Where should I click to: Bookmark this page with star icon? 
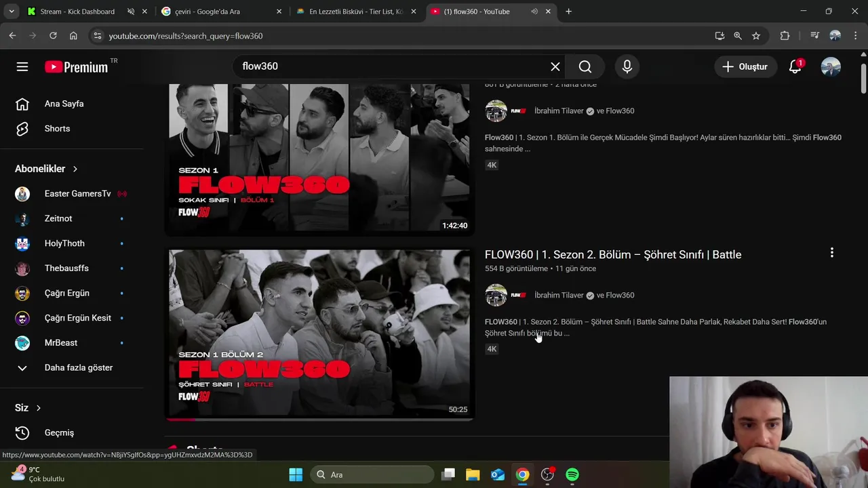[x=756, y=36]
